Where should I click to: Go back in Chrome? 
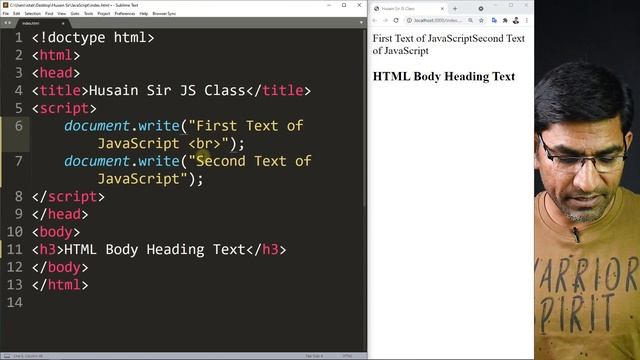click(x=374, y=20)
